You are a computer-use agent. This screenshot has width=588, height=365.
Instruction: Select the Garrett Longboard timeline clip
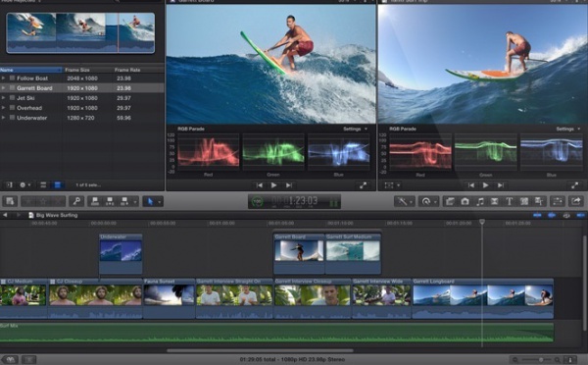click(483, 297)
